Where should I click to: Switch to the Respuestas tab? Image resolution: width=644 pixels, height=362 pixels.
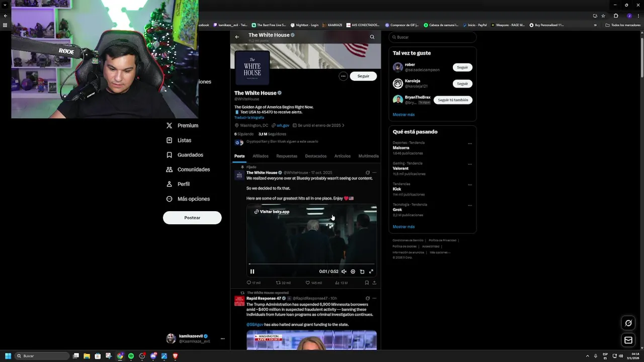287,156
